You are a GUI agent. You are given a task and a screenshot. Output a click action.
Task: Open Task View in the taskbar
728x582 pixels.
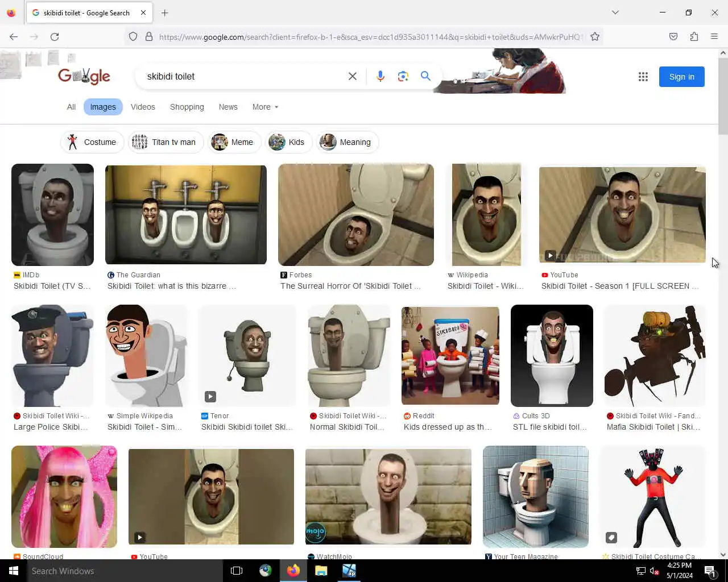pos(237,571)
